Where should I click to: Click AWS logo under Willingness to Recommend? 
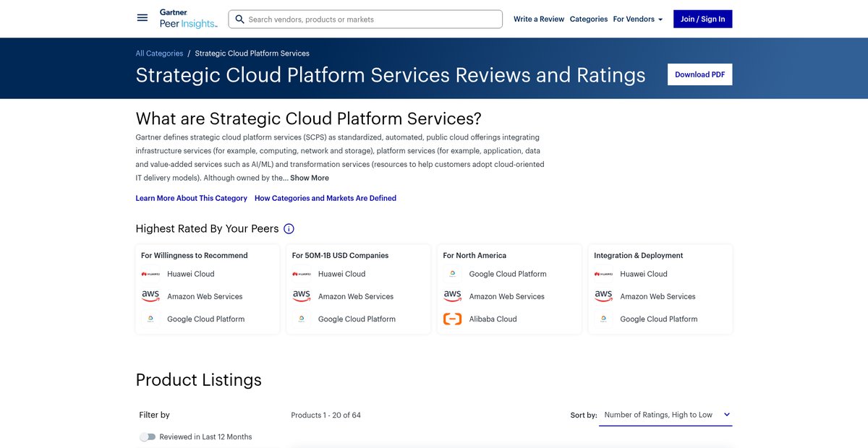(150, 296)
